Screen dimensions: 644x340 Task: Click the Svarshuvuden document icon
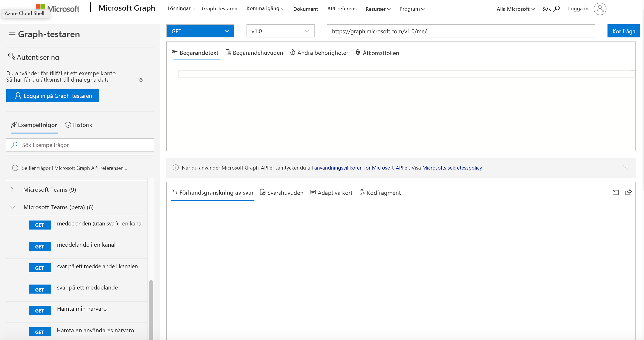(x=263, y=192)
